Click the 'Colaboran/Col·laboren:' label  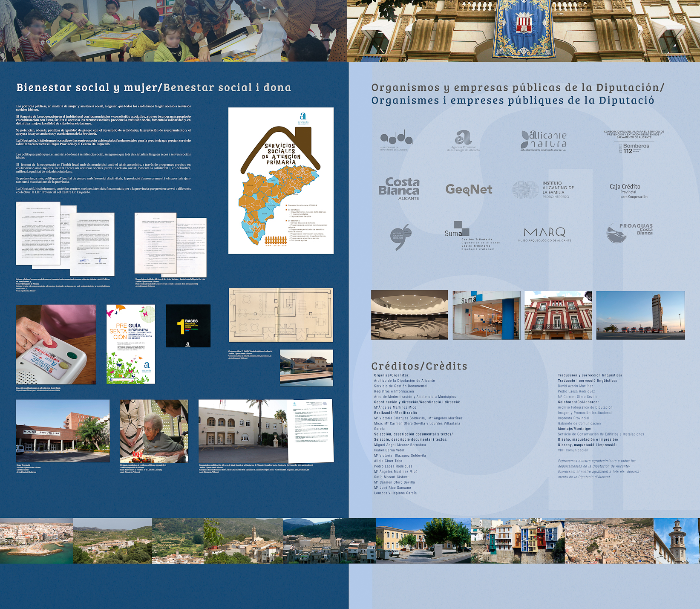[578, 402]
